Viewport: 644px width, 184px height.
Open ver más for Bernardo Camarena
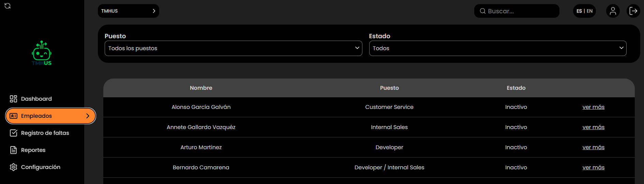(593, 167)
